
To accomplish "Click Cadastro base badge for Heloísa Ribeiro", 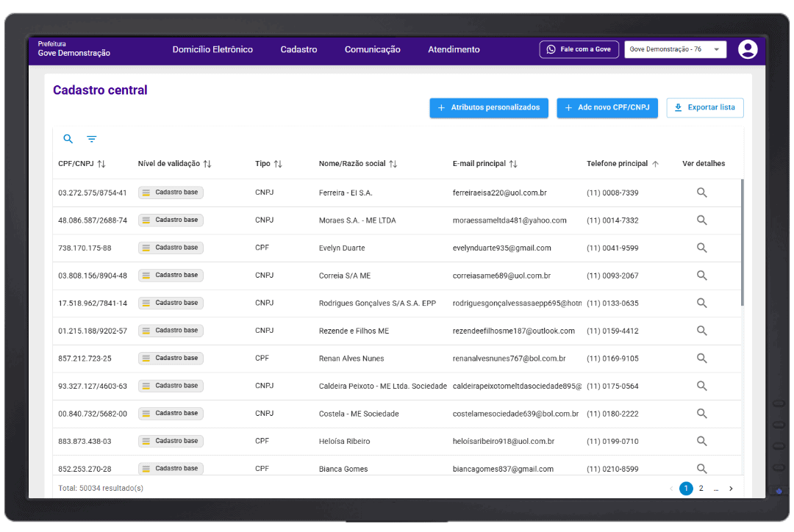I will point(171,441).
